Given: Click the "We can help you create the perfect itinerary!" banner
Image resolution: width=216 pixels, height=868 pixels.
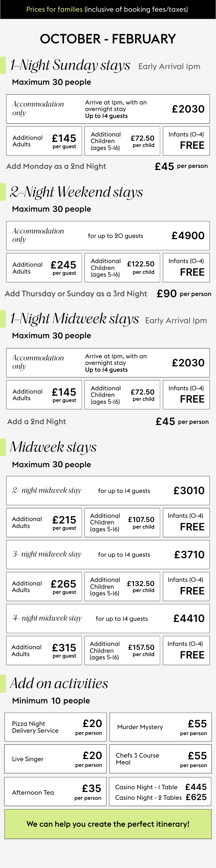Looking at the screenshot, I should click(x=108, y=824).
